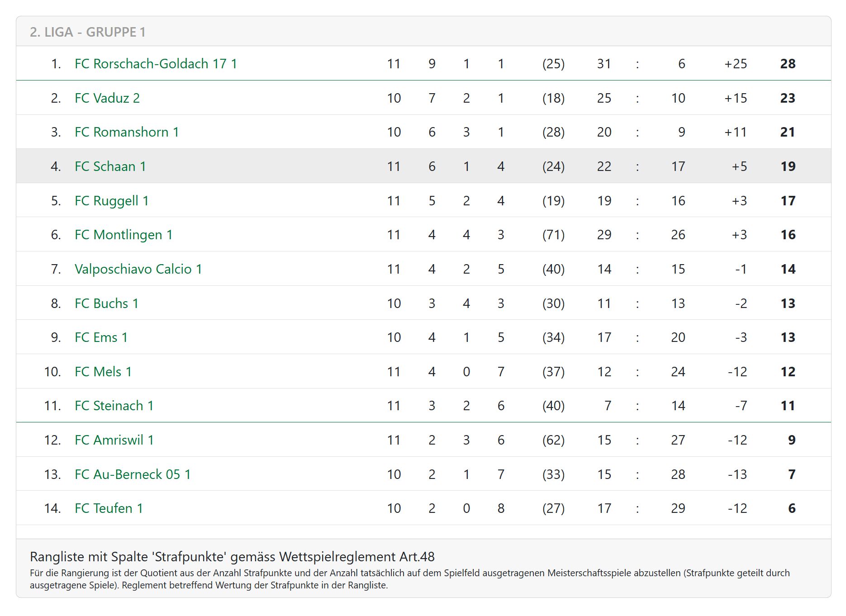Click the FC Teufen 1 link
Screen dimensions: 846x616
(x=109, y=508)
